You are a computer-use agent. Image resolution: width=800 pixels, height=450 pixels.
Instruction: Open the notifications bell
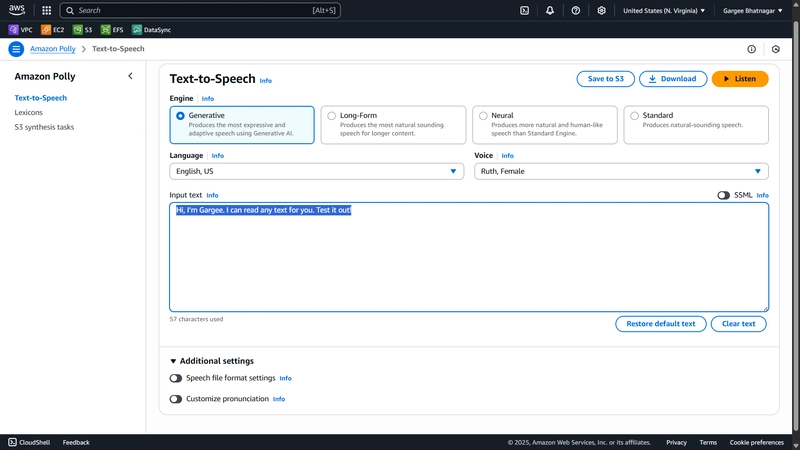(549, 10)
